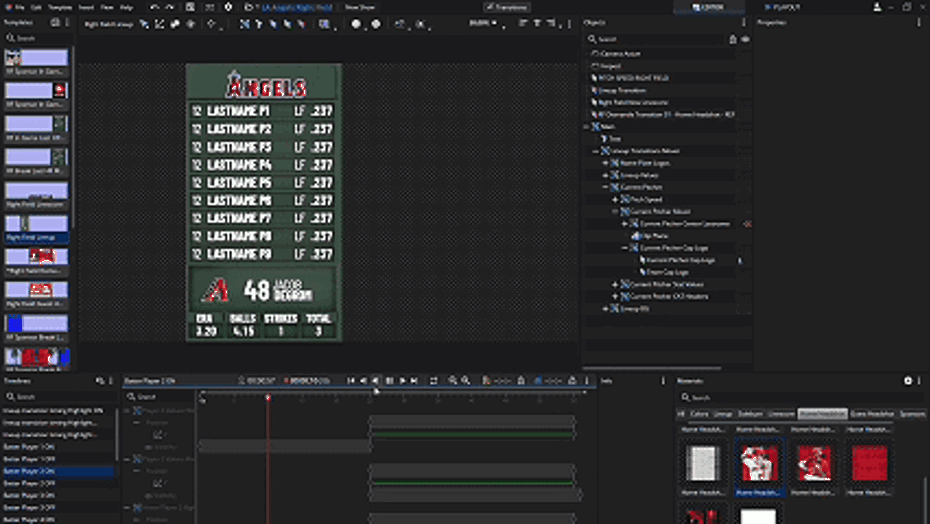
Task: Click the red playhead marker on timeline ruler
Action: point(268,397)
